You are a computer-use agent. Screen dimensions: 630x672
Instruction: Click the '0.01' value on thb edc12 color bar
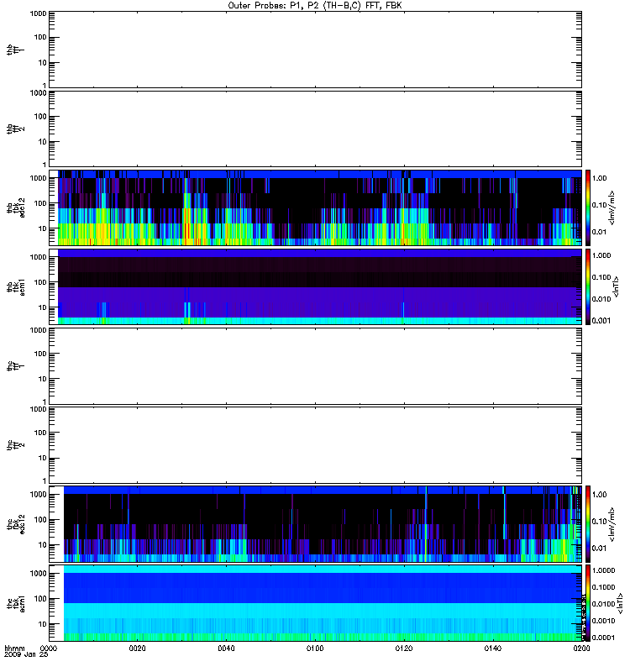click(x=599, y=232)
